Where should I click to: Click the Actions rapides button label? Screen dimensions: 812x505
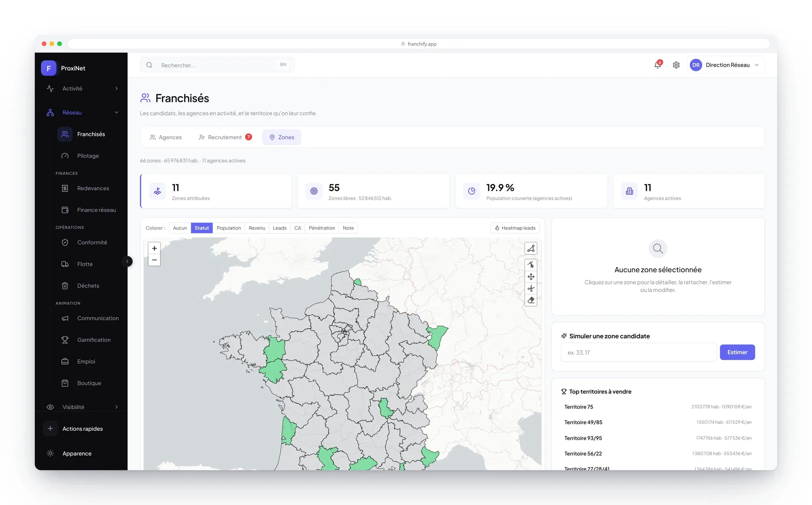click(82, 429)
